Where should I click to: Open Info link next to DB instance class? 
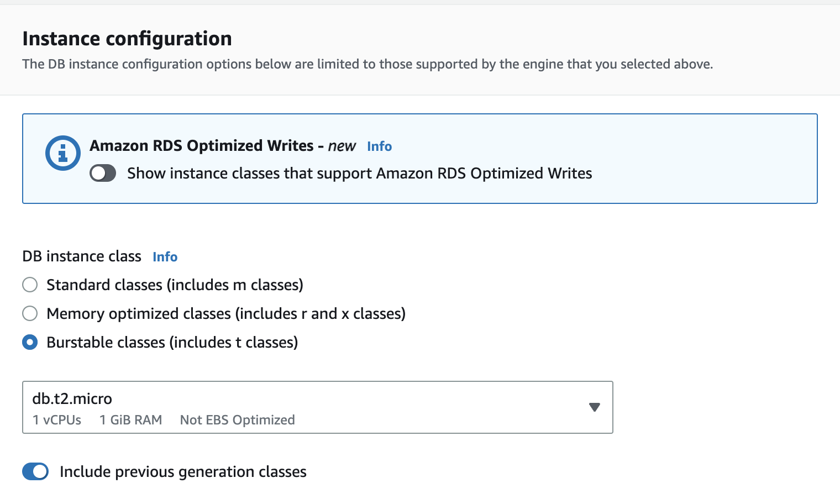click(x=165, y=257)
